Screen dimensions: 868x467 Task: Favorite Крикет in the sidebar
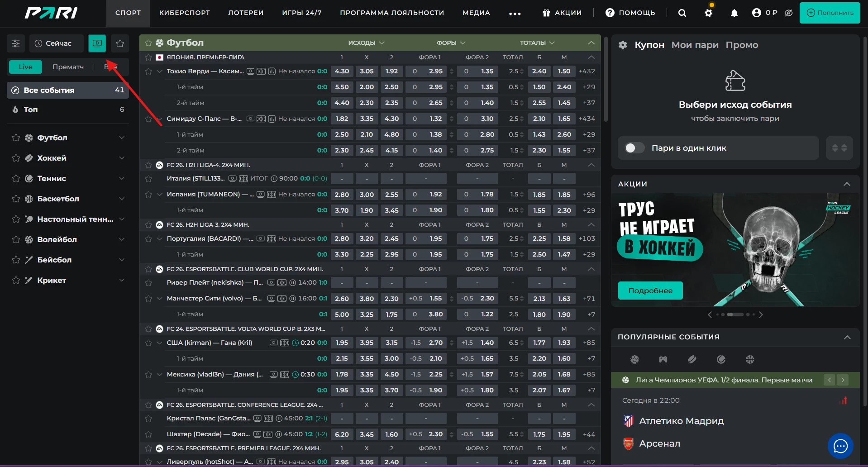coord(16,280)
